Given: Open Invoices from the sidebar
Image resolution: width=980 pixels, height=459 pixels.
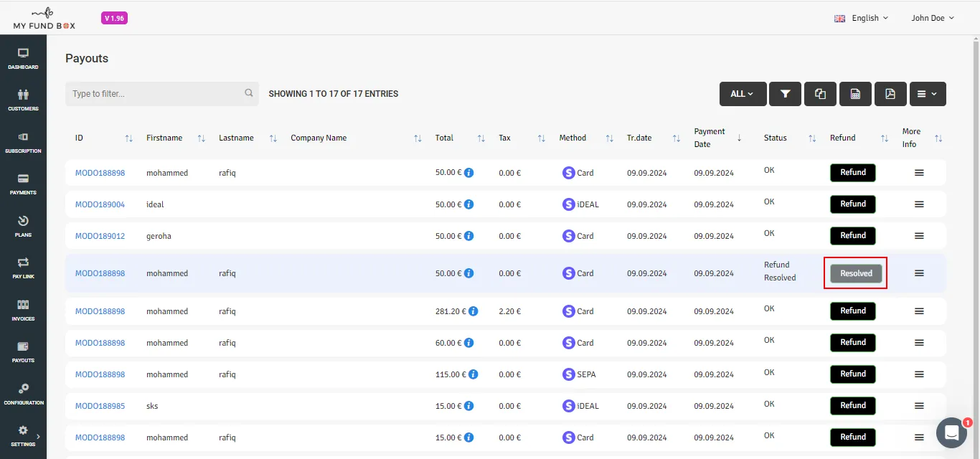Looking at the screenshot, I should (23, 311).
